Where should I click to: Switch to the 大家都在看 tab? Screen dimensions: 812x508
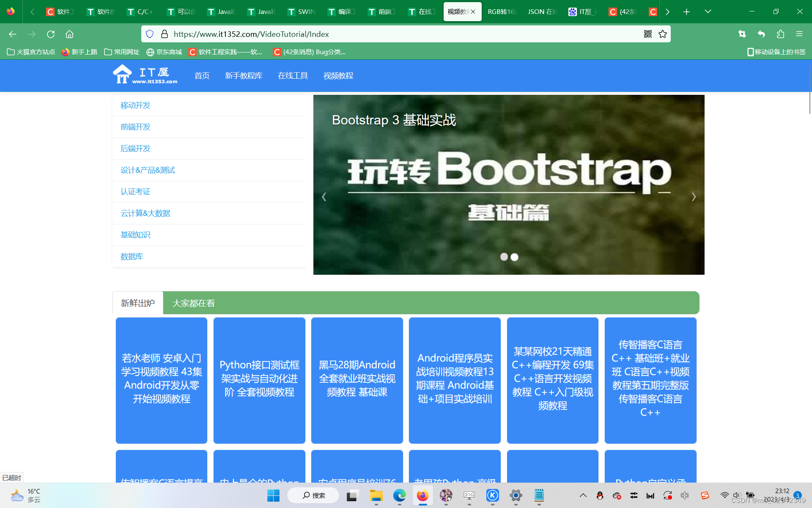pyautogui.click(x=193, y=303)
